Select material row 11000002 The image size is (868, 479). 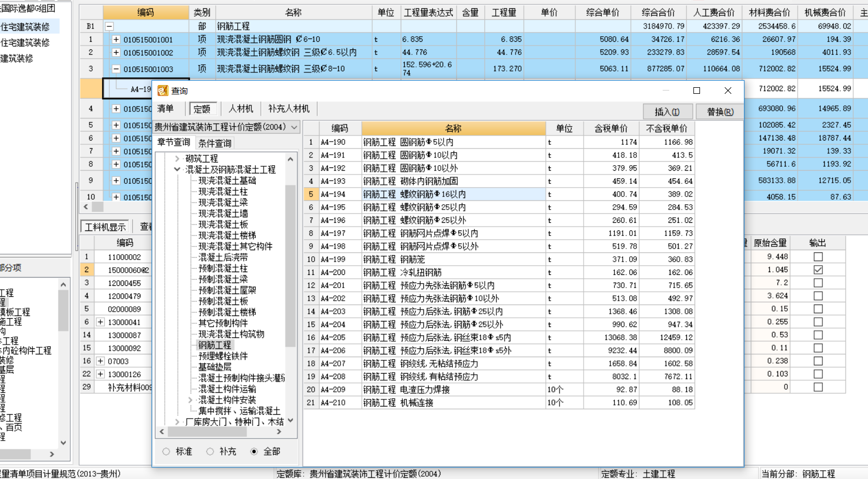(124, 257)
